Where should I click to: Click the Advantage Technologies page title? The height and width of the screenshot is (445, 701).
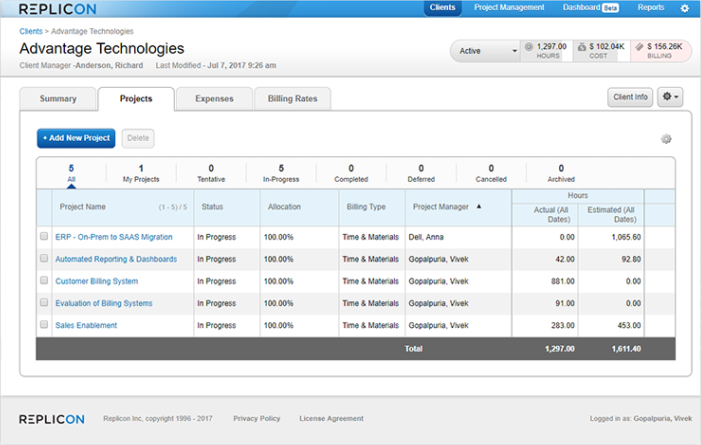102,48
